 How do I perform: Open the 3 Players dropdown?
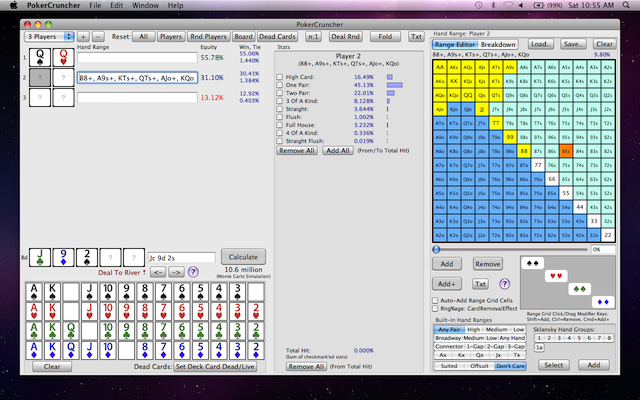point(49,36)
